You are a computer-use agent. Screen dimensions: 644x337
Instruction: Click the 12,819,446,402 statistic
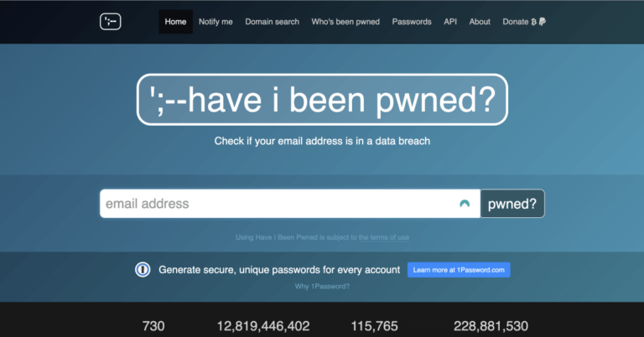263,326
